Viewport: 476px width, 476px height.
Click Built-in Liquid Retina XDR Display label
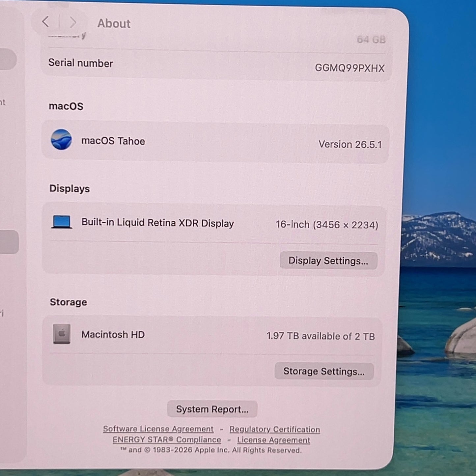[x=158, y=223]
